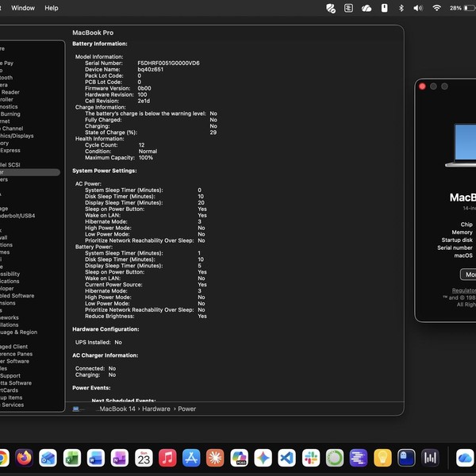Click the AC Charger Information heading

(x=105, y=355)
